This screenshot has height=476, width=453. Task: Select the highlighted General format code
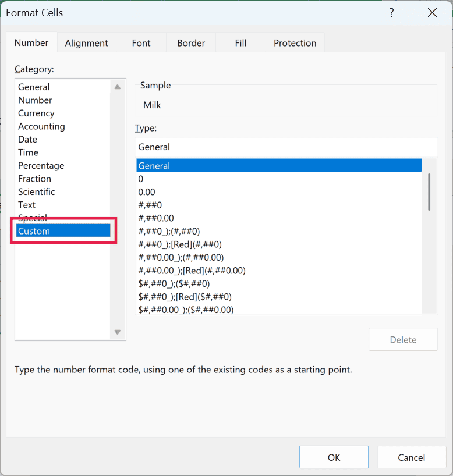click(x=279, y=165)
